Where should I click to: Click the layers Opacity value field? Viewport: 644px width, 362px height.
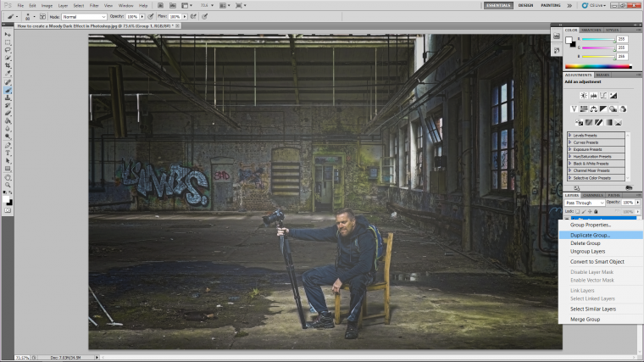click(628, 203)
